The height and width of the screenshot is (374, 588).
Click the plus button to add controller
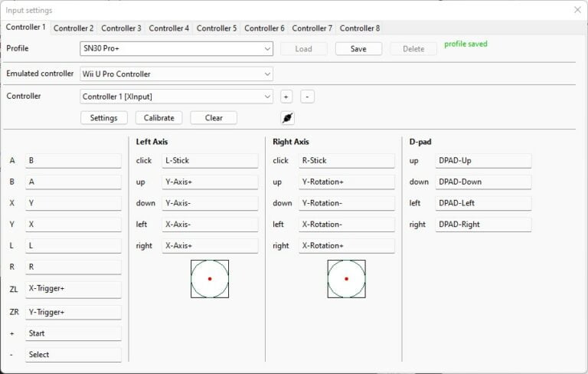tap(286, 97)
